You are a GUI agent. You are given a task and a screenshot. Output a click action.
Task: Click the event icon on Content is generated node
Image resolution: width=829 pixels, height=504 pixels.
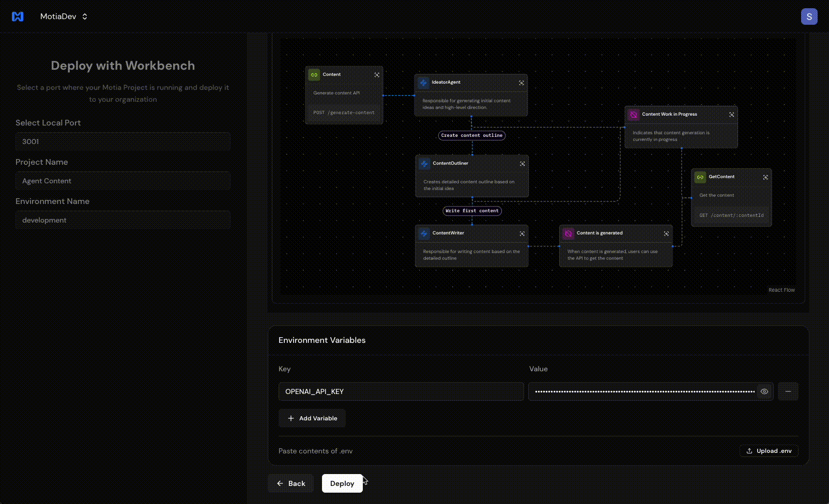[x=569, y=233]
